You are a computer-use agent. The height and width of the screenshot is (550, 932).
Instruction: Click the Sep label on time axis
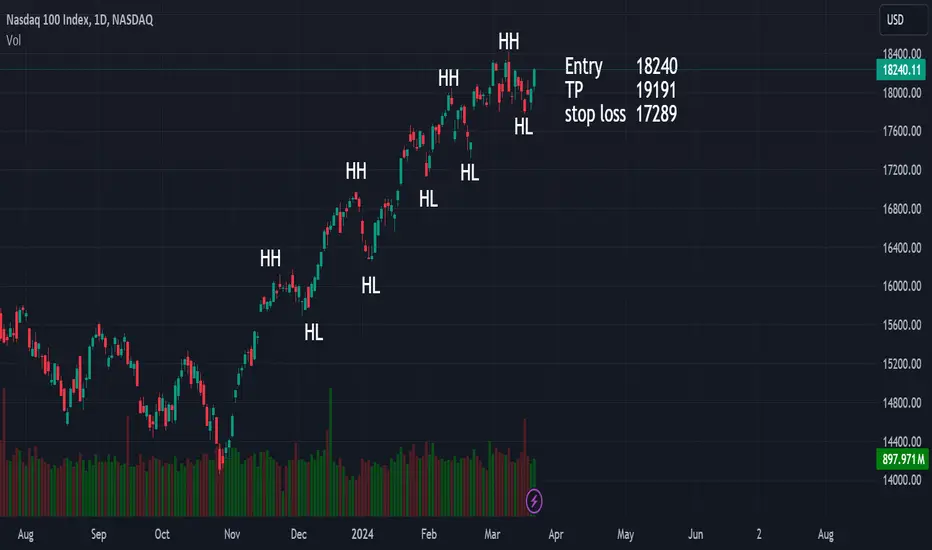(99, 535)
